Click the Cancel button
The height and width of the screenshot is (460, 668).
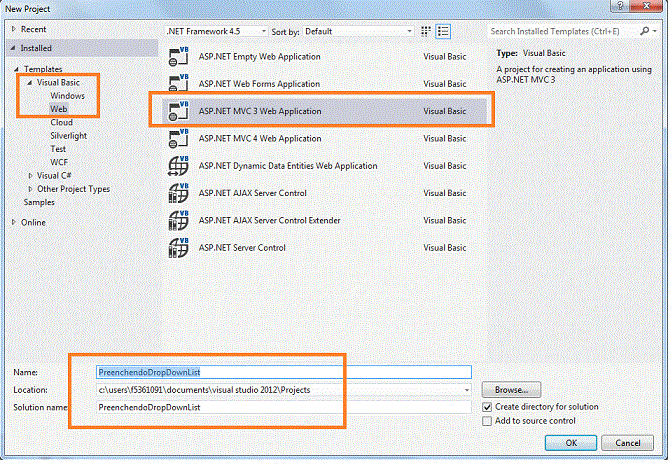tap(628, 443)
